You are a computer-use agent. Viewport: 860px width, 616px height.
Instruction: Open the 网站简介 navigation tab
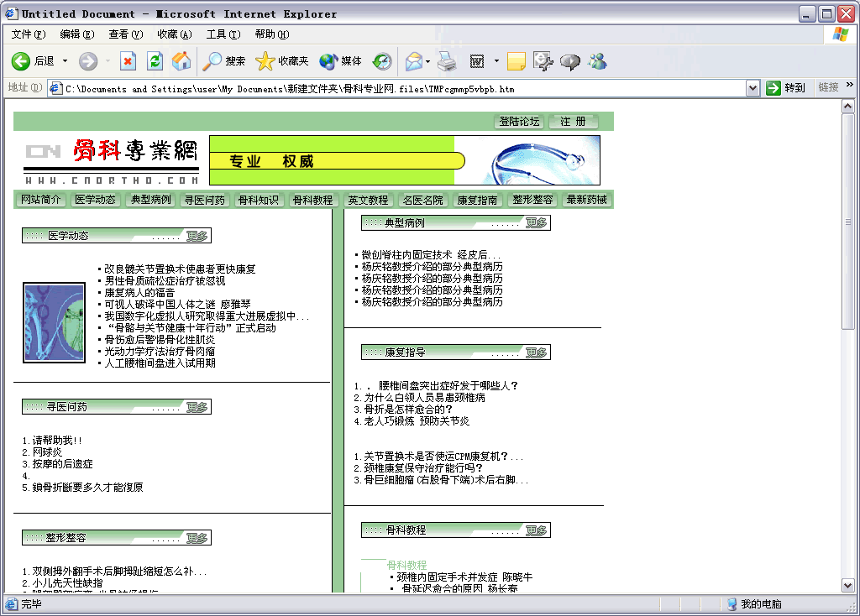click(41, 200)
